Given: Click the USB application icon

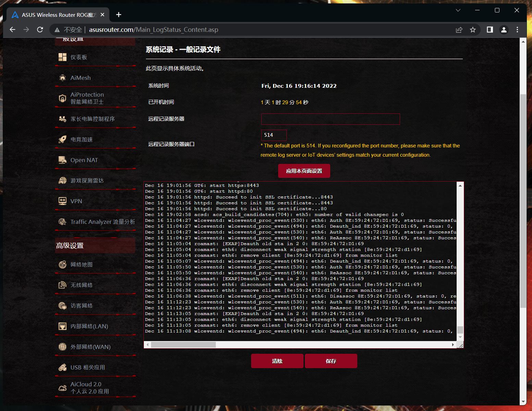Looking at the screenshot, I should coord(62,367).
